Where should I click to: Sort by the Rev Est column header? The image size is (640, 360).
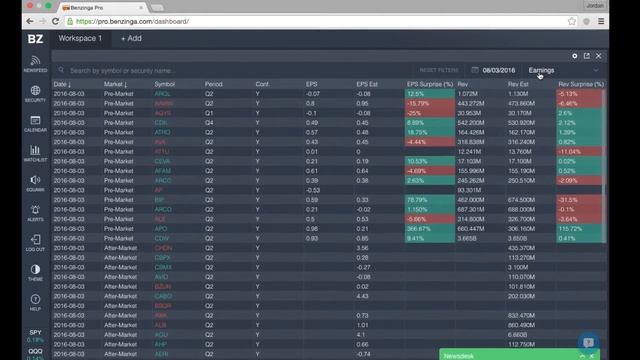[518, 84]
